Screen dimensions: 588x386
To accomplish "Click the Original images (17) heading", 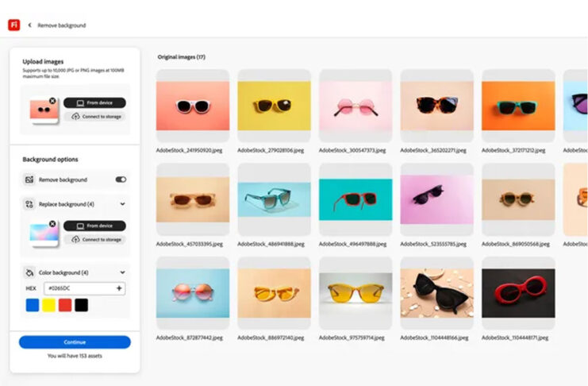I will pos(182,57).
